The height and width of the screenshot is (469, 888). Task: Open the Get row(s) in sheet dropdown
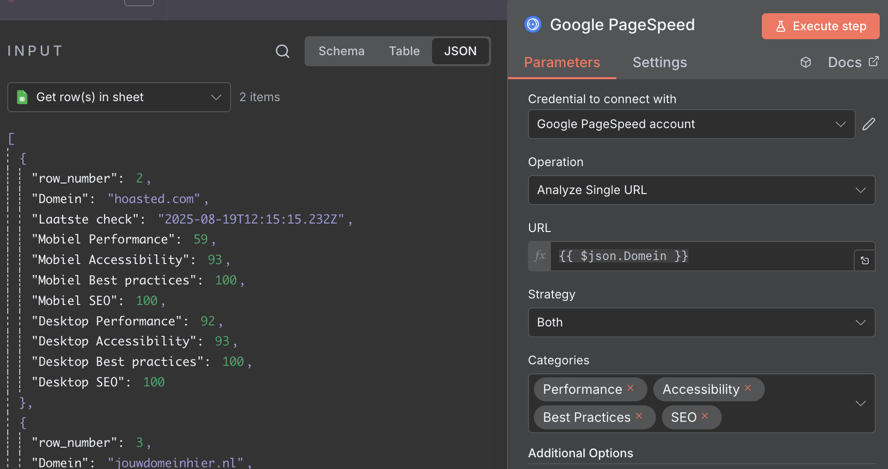(x=119, y=97)
